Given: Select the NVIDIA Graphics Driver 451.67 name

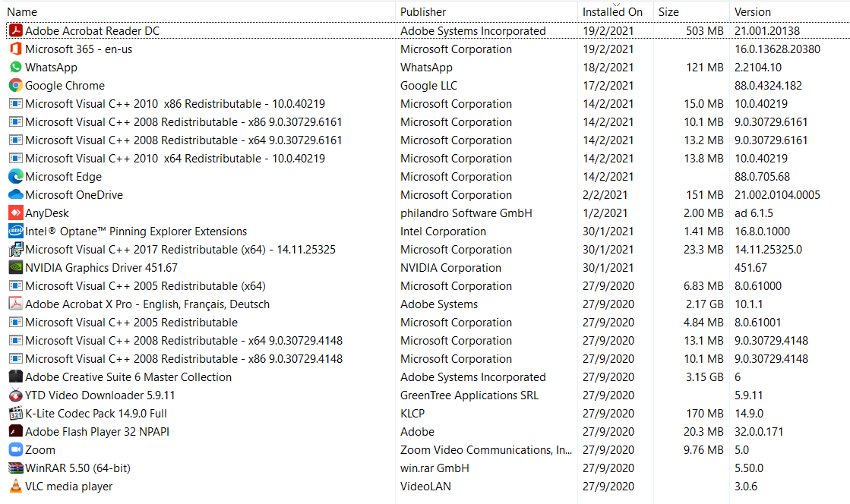Looking at the screenshot, I should 101,268.
